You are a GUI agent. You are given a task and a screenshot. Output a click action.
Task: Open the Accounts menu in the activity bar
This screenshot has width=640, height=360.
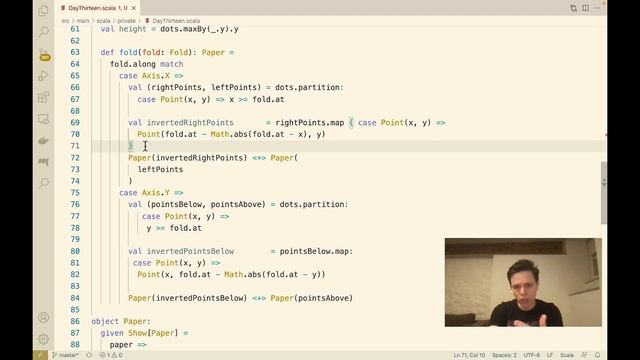click(43, 317)
